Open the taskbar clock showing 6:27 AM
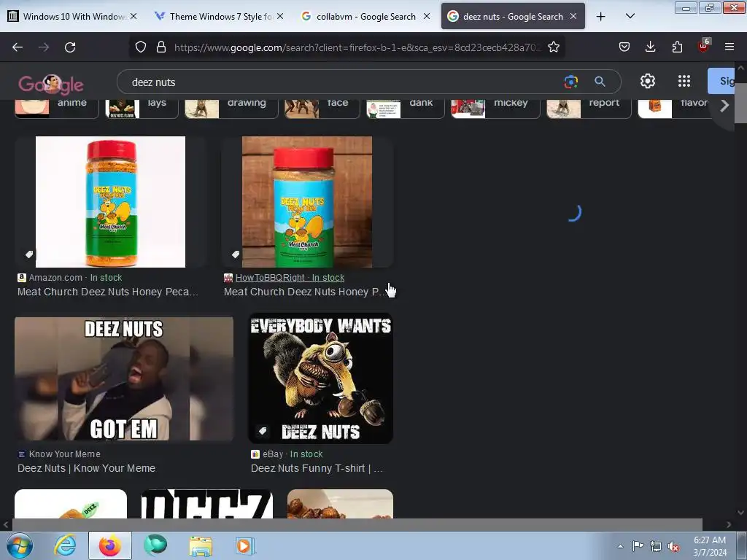Screen dimensions: 747x560 pos(710,546)
